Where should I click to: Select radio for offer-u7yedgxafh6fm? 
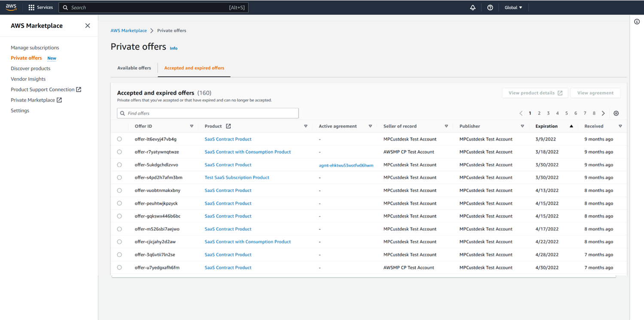coord(119,268)
